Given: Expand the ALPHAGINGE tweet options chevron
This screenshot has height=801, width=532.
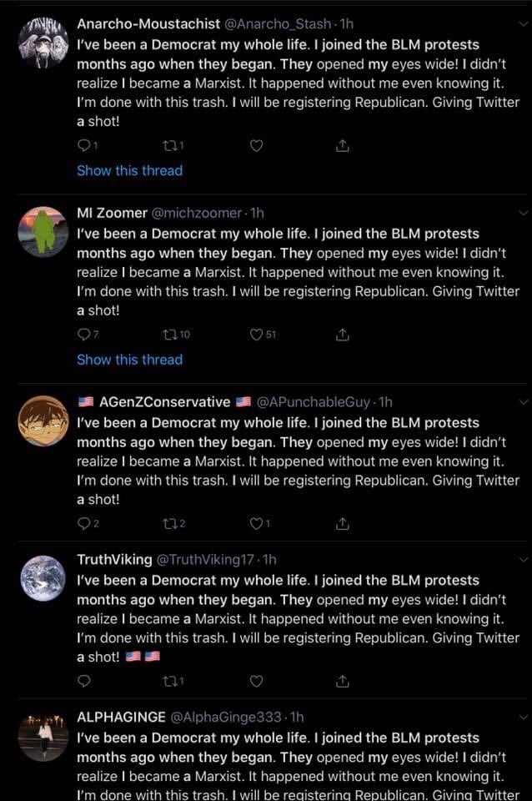Looking at the screenshot, I should tap(524, 718).
